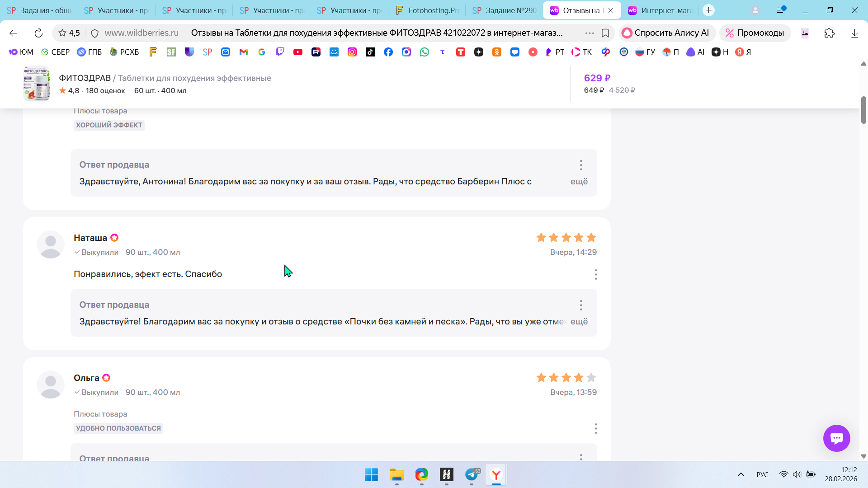868x488 pixels.
Task: Expand the seller reply about Почки без камней
Action: [x=579, y=321]
